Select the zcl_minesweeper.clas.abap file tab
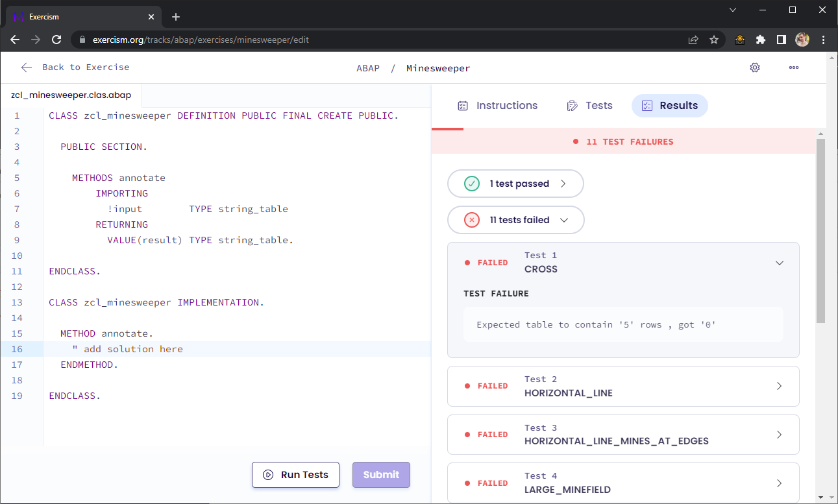 71,95
